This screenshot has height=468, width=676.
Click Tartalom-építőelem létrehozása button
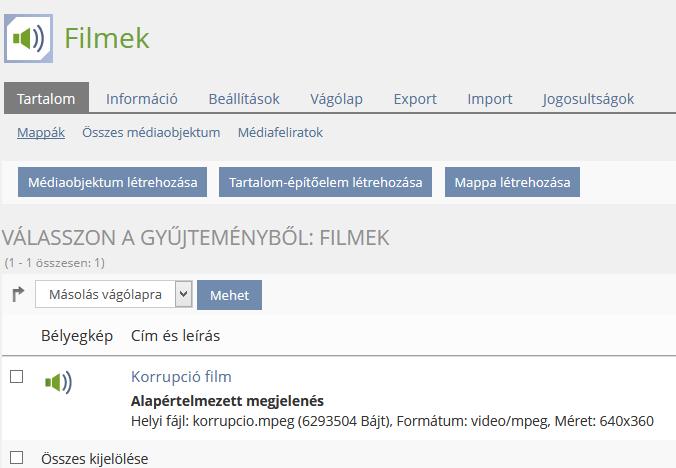325,182
